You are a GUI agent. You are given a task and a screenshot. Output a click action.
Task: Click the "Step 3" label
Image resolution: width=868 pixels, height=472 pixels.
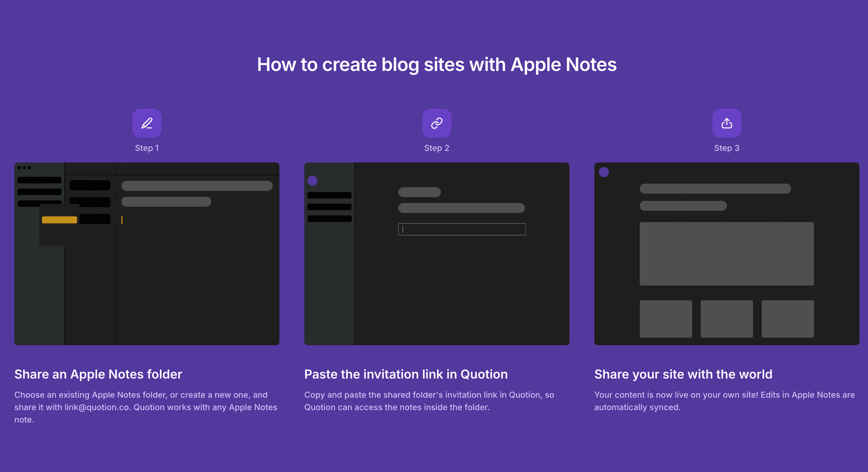click(726, 148)
